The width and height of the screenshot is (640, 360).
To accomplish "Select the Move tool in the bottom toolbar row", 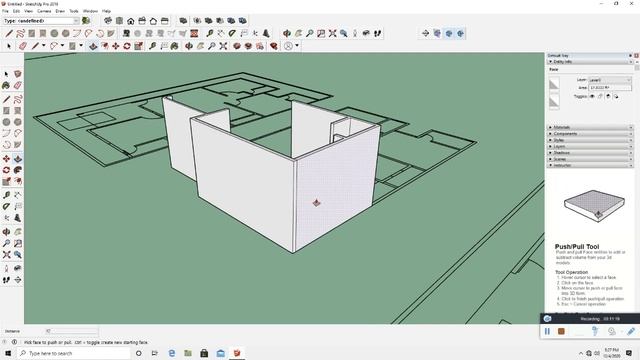I will coord(116,46).
